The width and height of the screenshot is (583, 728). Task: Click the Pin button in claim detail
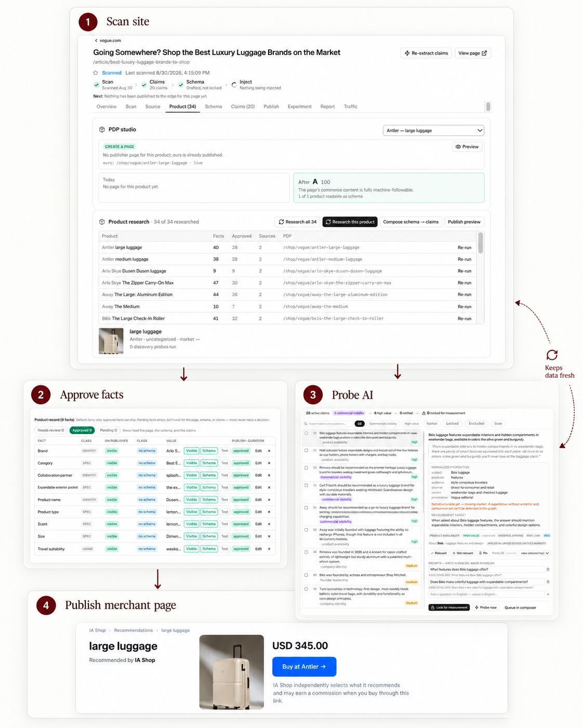(x=483, y=553)
